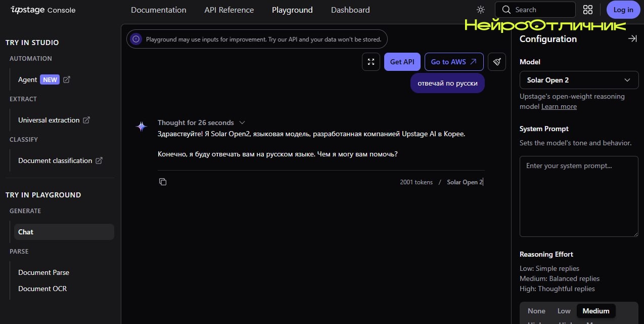Click the magnifier icon in Search

(x=506, y=10)
